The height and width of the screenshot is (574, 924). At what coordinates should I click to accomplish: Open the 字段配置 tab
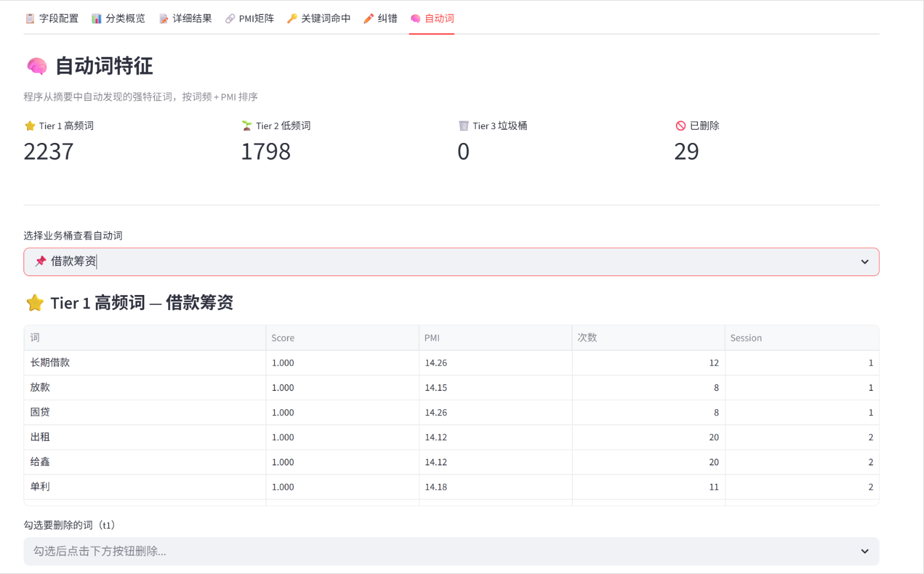[52, 18]
